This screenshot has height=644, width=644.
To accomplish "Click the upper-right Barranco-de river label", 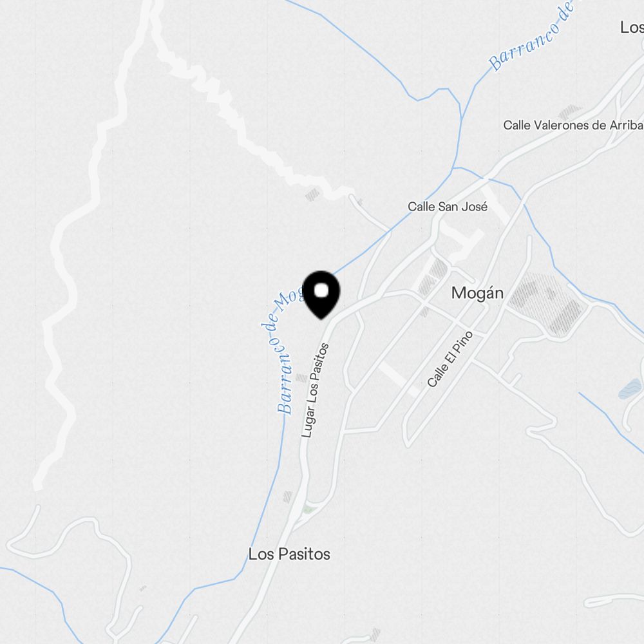I will tap(529, 37).
